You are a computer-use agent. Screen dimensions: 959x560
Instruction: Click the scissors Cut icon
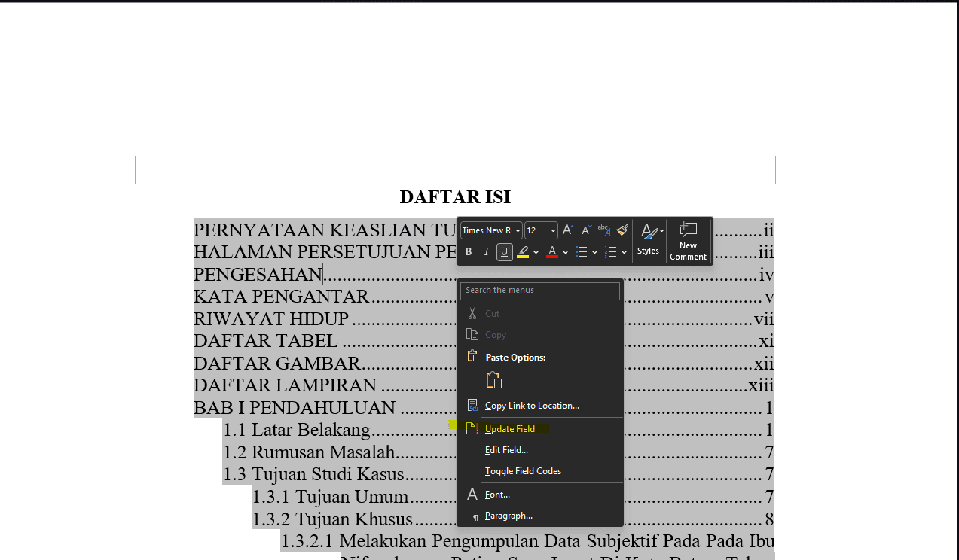click(472, 313)
